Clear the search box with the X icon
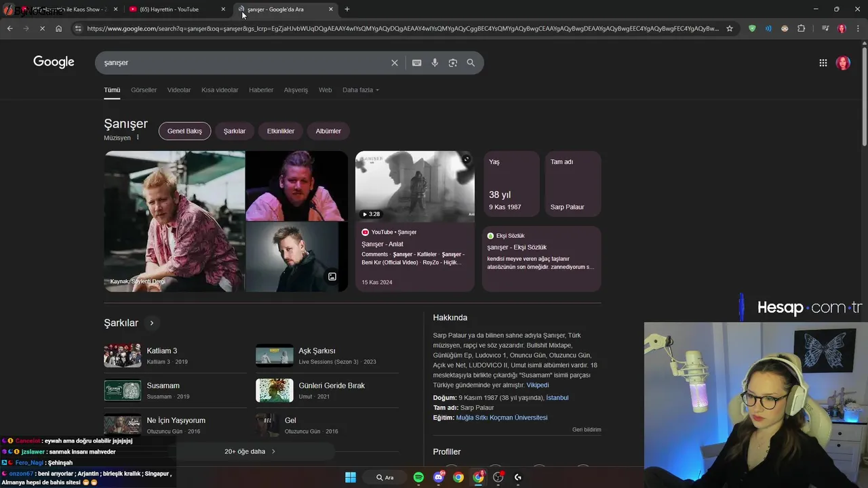 point(395,62)
